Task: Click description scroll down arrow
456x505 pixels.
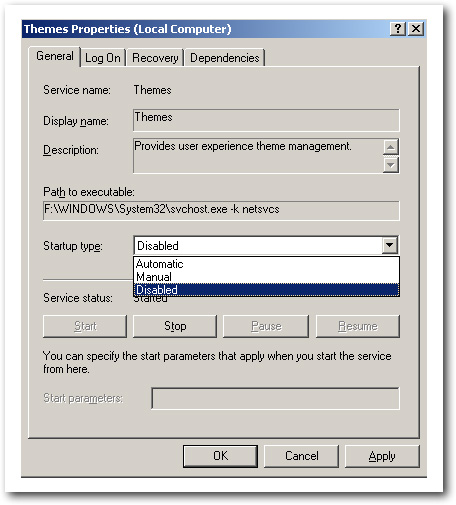Action: [391, 165]
